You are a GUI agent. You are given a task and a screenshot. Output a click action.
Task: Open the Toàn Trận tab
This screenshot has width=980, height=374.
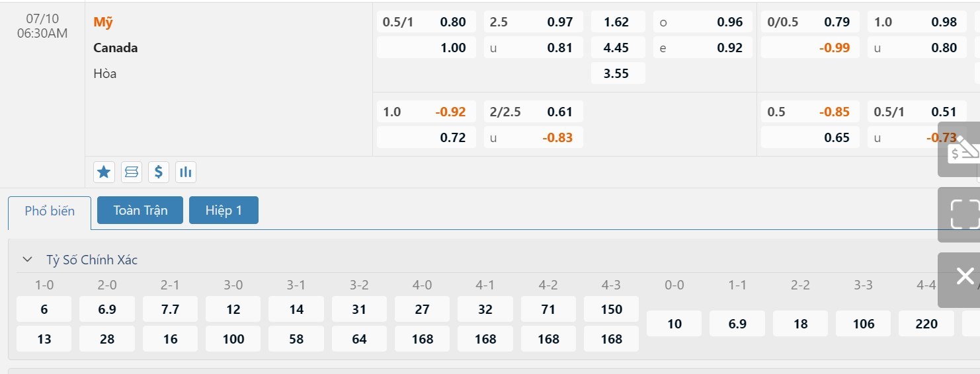point(140,211)
